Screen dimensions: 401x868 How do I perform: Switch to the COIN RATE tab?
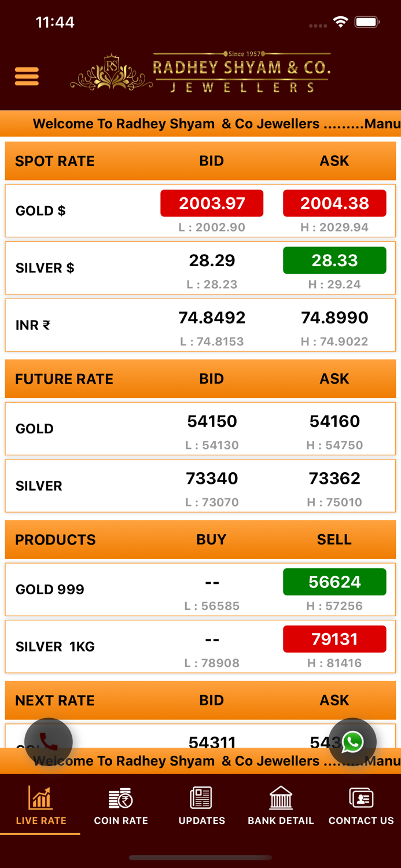121,821
